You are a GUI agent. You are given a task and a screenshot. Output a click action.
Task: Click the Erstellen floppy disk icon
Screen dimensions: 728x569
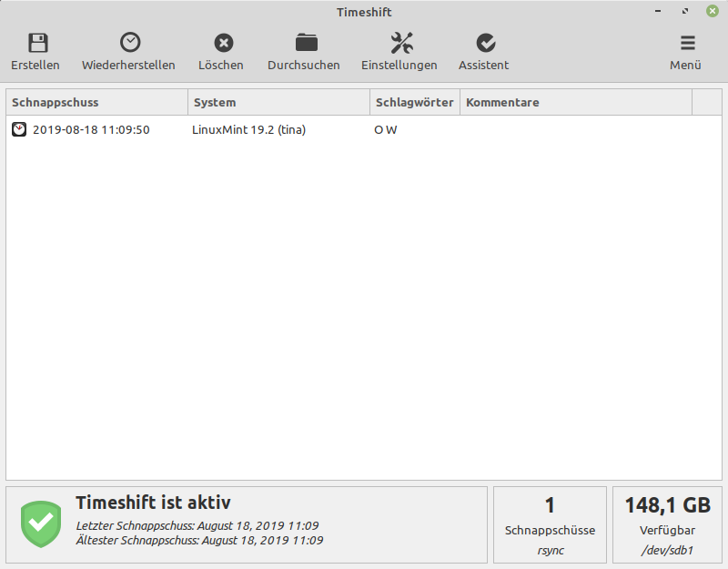(x=38, y=43)
